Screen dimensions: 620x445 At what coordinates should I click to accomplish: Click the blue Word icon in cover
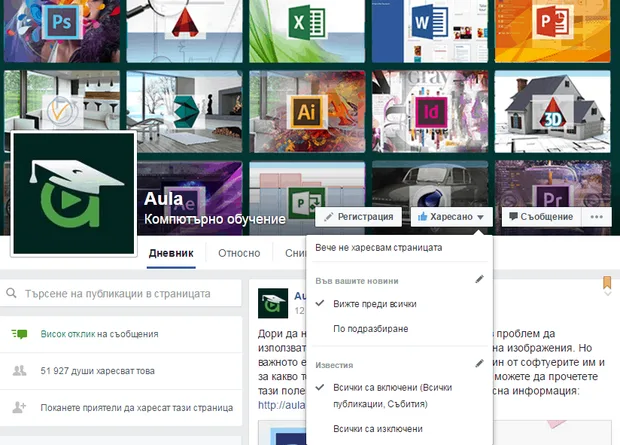click(x=430, y=23)
